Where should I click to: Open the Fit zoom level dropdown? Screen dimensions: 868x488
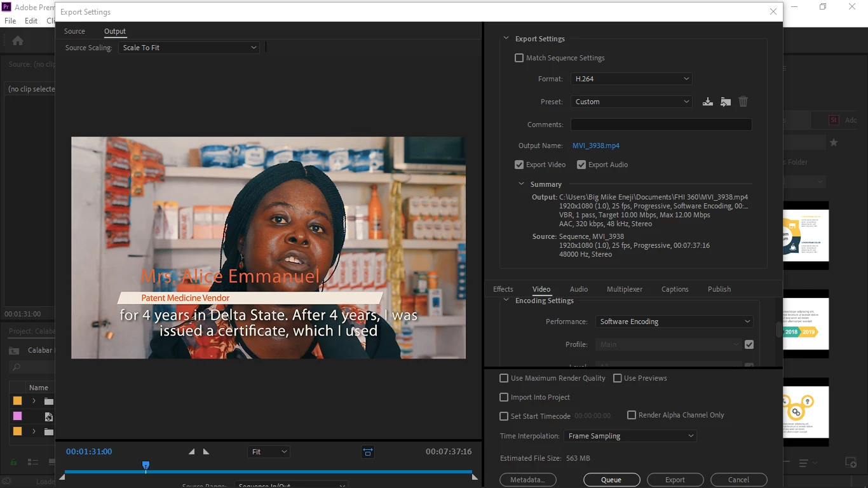click(269, 452)
